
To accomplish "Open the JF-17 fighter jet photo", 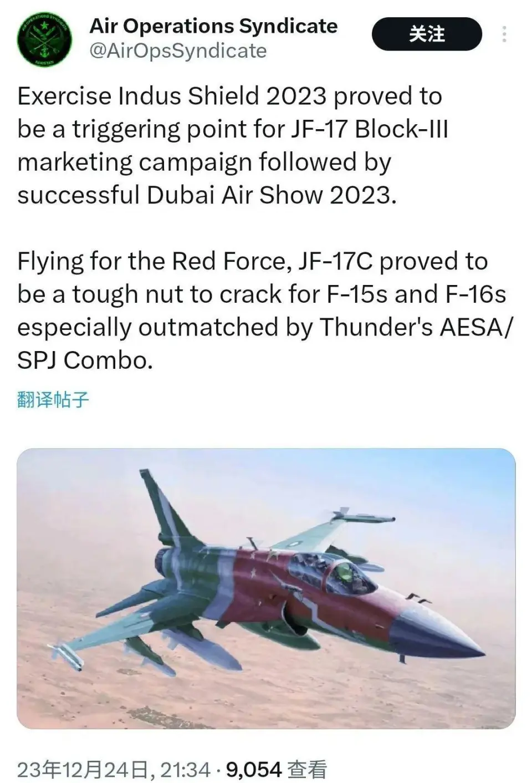I will 266,588.
